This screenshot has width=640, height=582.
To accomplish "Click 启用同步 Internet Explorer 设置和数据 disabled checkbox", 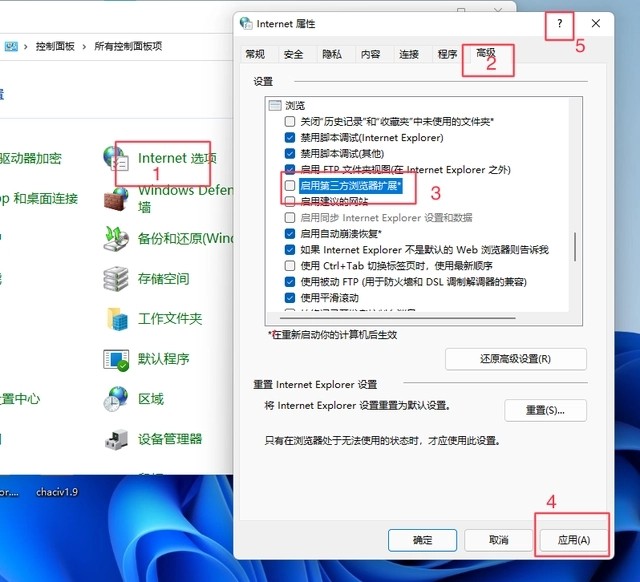I will [x=290, y=218].
